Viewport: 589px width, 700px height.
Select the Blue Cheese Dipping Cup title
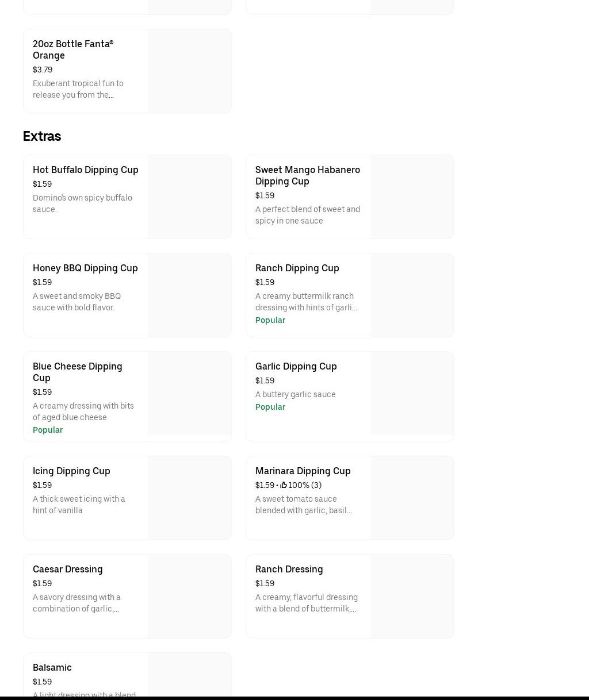pos(77,372)
